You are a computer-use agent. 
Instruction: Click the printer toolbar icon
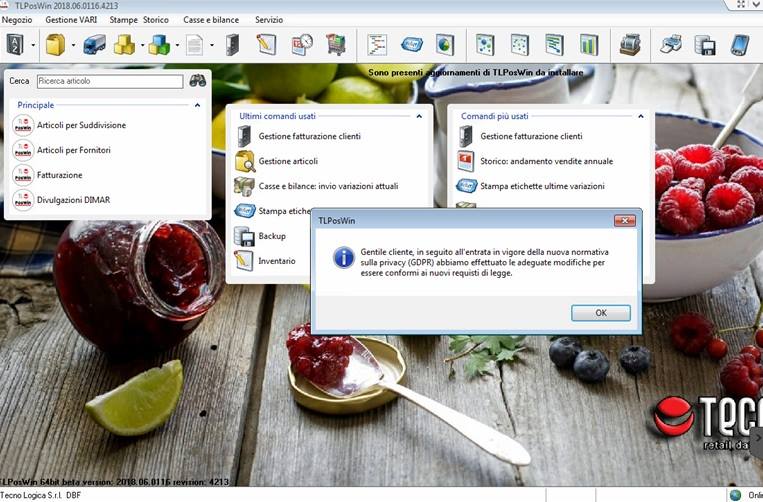coord(671,45)
